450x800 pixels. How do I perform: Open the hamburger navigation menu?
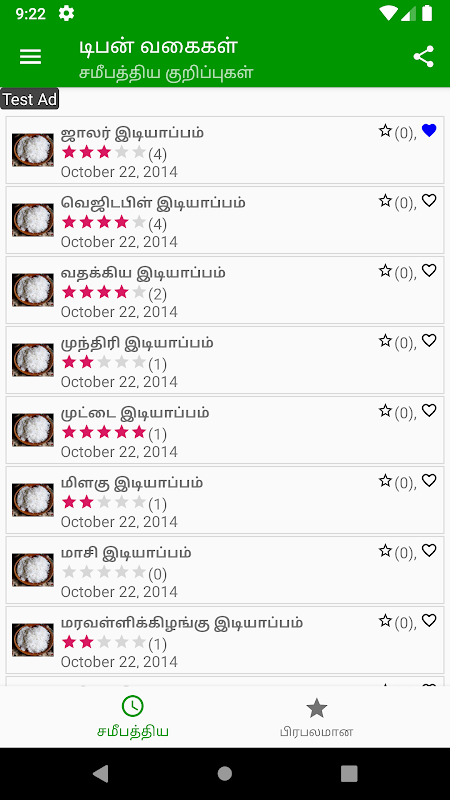(x=30, y=57)
